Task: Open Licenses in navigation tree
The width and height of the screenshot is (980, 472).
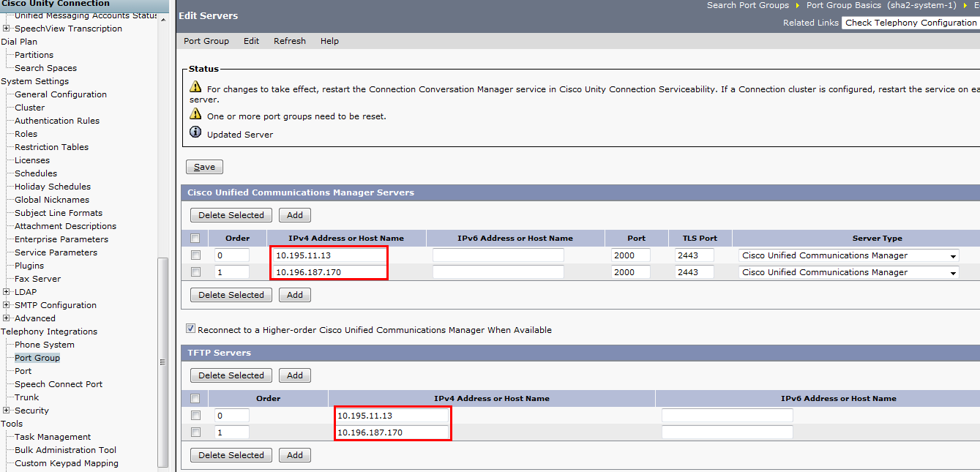Action: pyautogui.click(x=32, y=160)
